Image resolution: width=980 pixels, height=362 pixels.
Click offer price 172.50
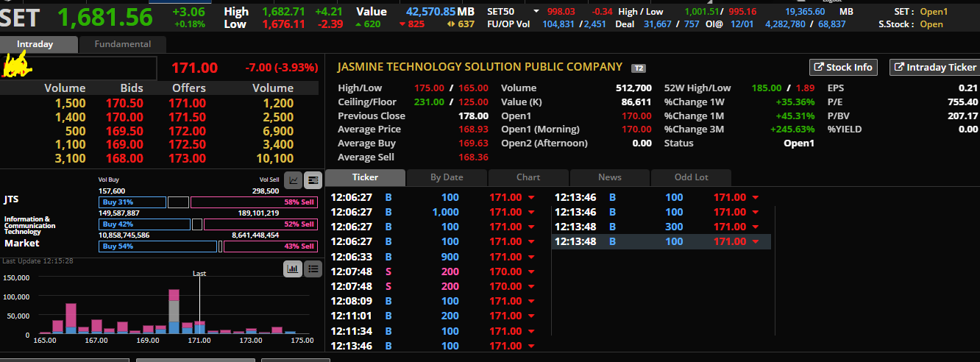[x=188, y=145]
